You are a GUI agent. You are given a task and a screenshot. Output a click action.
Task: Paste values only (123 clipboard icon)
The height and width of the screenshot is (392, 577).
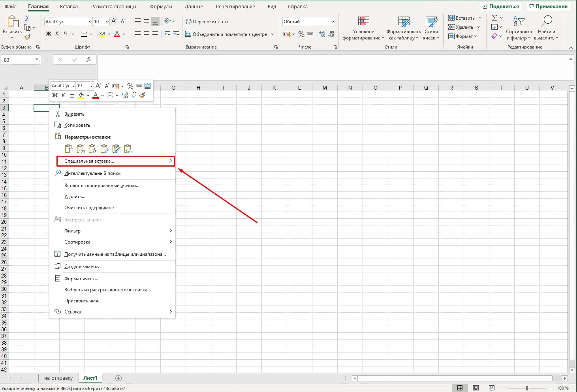tap(81, 149)
